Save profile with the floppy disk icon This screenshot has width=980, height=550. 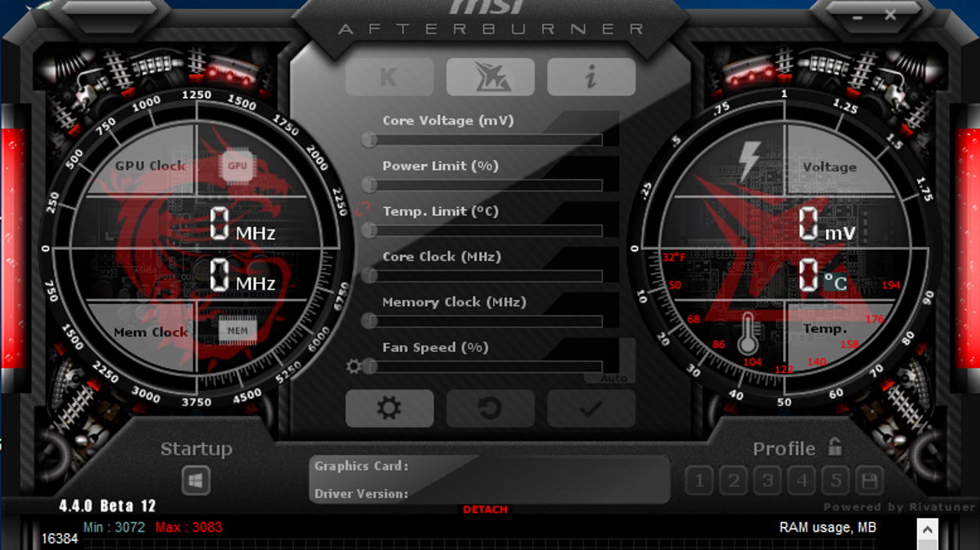click(870, 481)
